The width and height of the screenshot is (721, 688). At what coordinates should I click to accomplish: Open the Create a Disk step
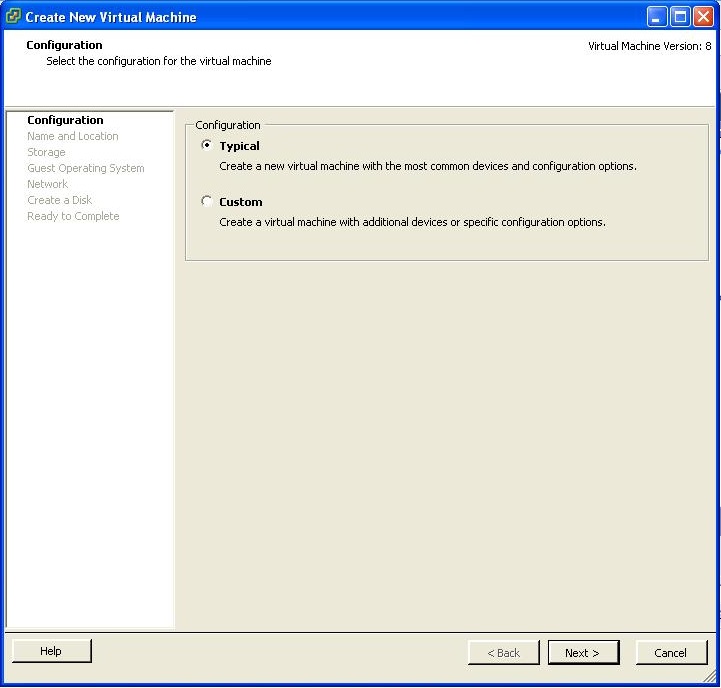coord(59,200)
